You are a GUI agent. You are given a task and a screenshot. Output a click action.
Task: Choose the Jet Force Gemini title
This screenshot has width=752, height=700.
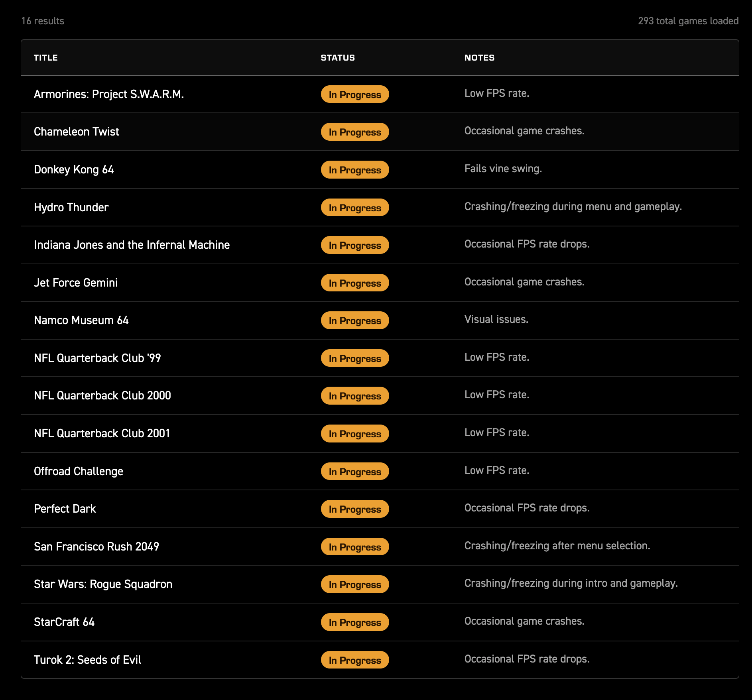pos(76,283)
